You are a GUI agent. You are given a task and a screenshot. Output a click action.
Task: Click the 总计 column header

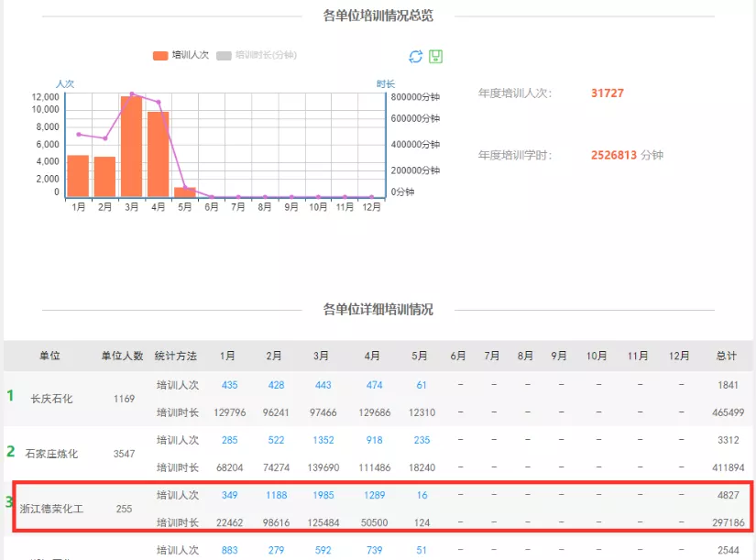pyautogui.click(x=727, y=356)
